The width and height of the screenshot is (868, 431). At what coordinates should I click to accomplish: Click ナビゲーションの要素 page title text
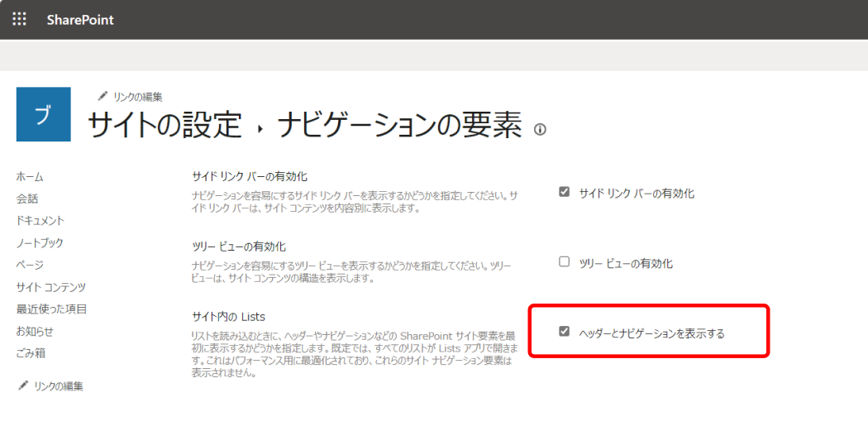pyautogui.click(x=400, y=126)
